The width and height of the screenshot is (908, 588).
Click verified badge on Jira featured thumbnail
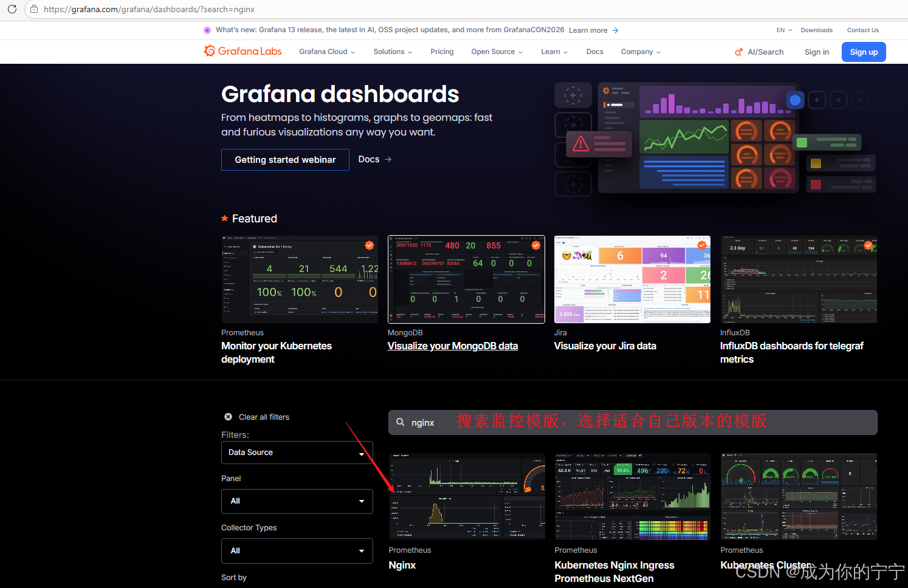[702, 245]
